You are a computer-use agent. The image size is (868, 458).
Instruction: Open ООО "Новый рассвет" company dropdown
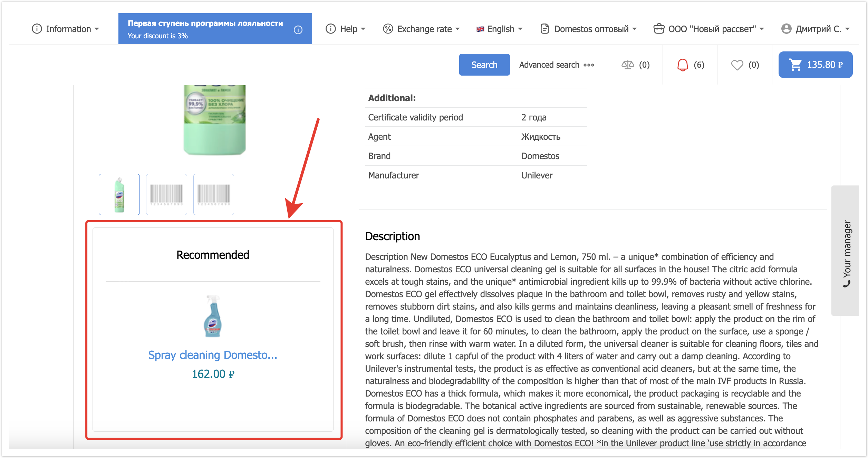point(709,29)
